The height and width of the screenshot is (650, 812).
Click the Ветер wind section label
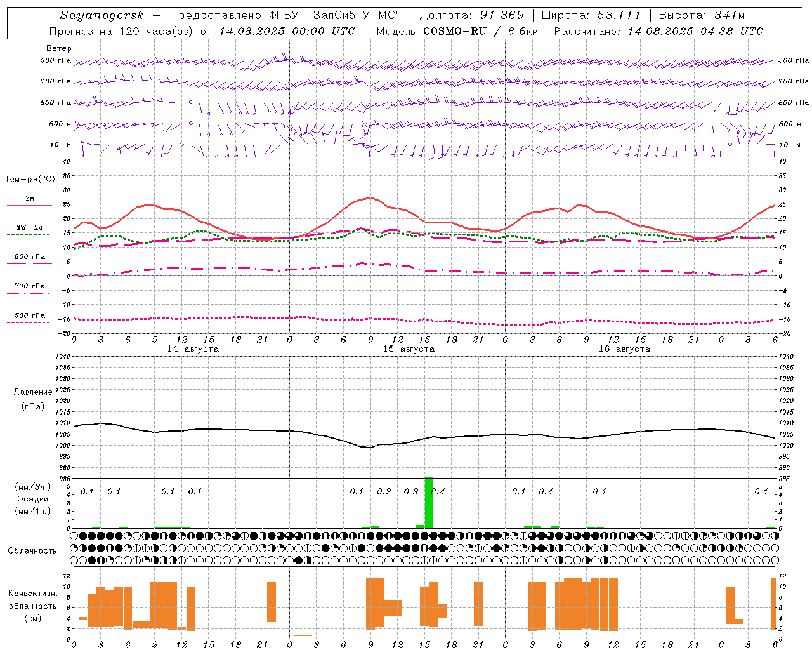[x=58, y=48]
